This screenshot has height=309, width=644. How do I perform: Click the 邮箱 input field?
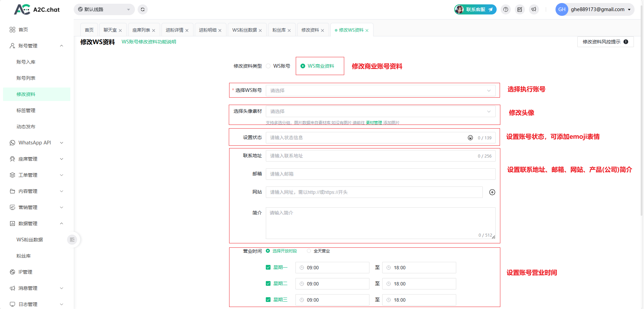[x=380, y=174]
